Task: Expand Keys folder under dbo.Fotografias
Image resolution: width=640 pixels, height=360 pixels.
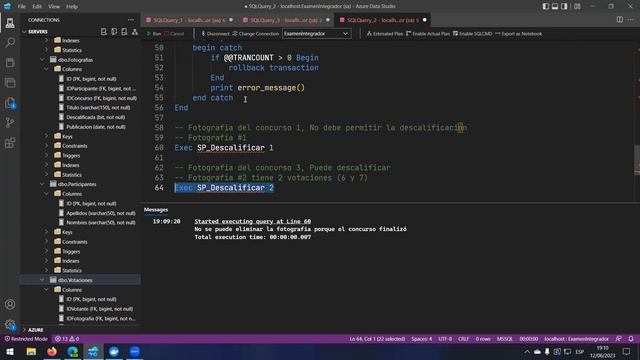Action: pos(47,136)
